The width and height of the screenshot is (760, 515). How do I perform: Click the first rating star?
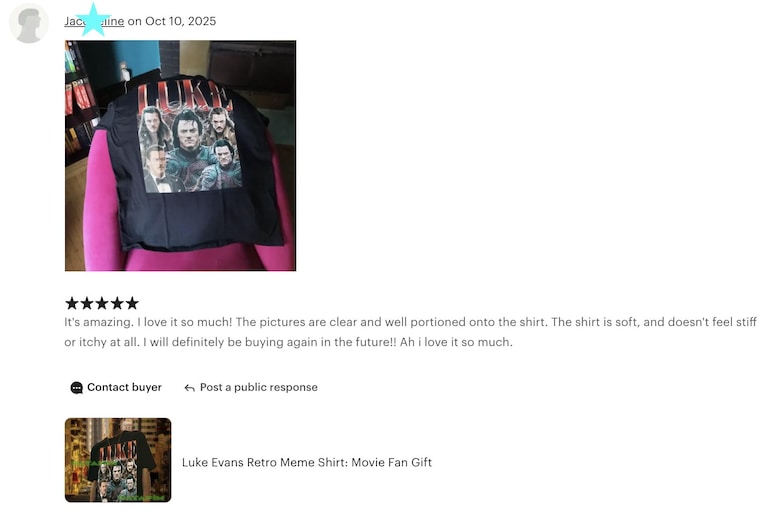[x=72, y=303]
